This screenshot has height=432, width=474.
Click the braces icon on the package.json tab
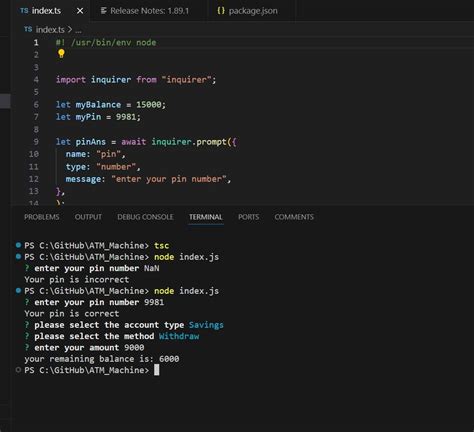coord(221,11)
